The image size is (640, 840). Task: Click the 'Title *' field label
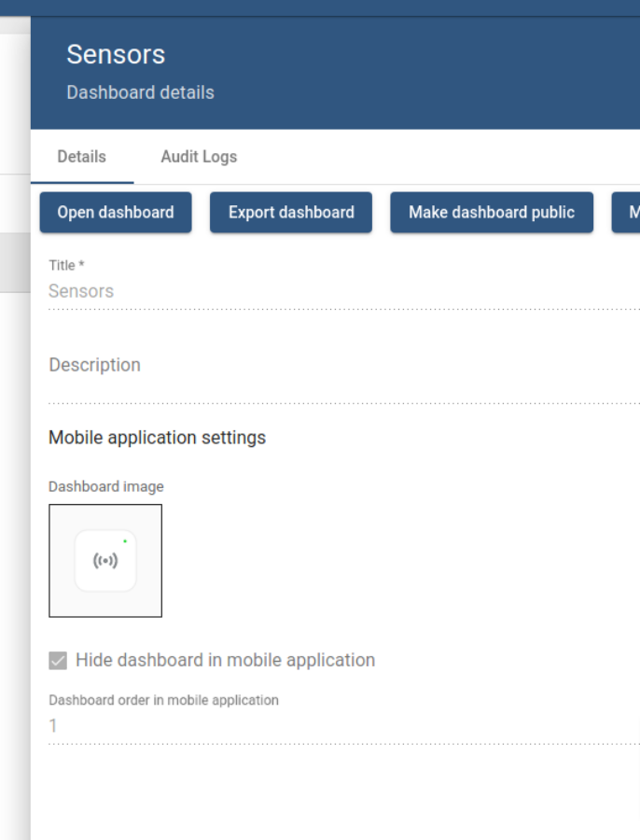coord(66,266)
